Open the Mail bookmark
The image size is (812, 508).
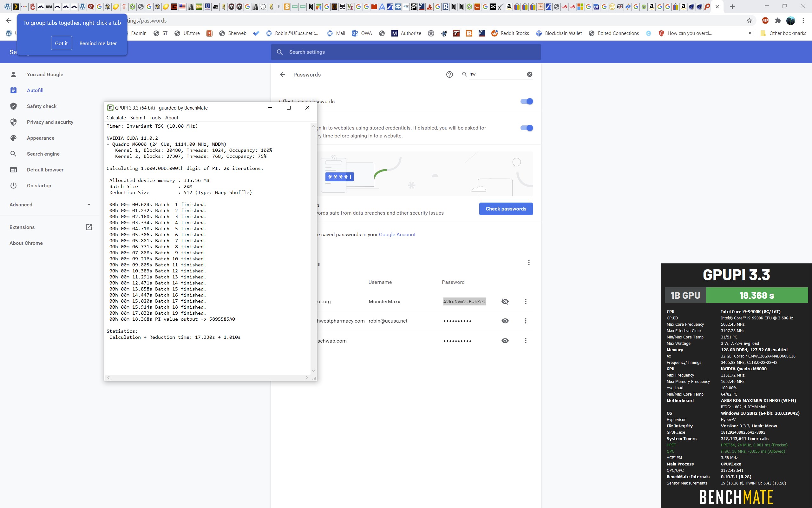tap(336, 33)
